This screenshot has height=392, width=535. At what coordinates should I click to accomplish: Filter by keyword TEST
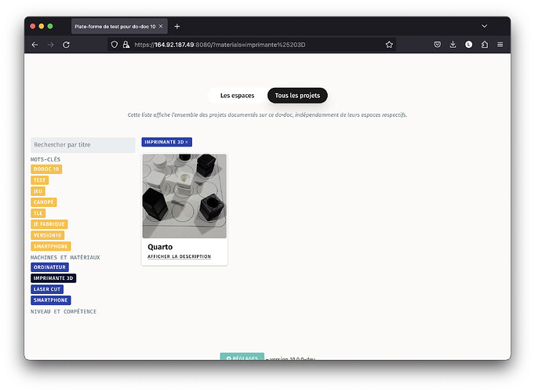point(39,180)
